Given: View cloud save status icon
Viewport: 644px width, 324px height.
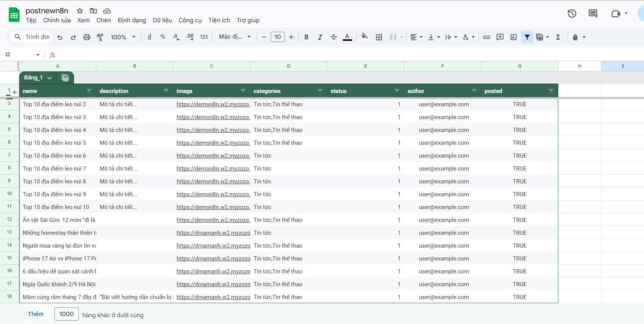Looking at the screenshot, I should pyautogui.click(x=107, y=11).
